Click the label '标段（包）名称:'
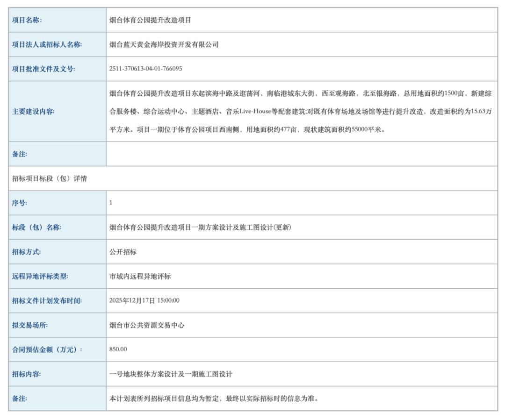Screen dimensions: 505x420 (x=37, y=227)
